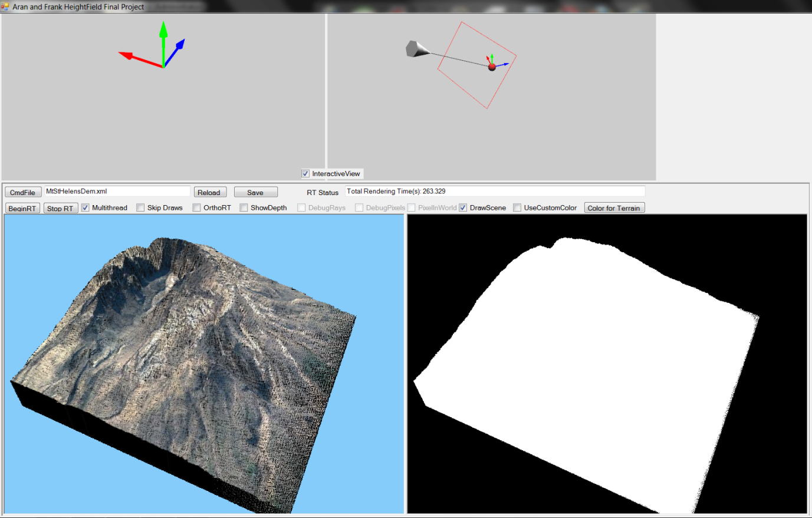Click the CmdFile button
812x518 pixels.
(x=23, y=192)
